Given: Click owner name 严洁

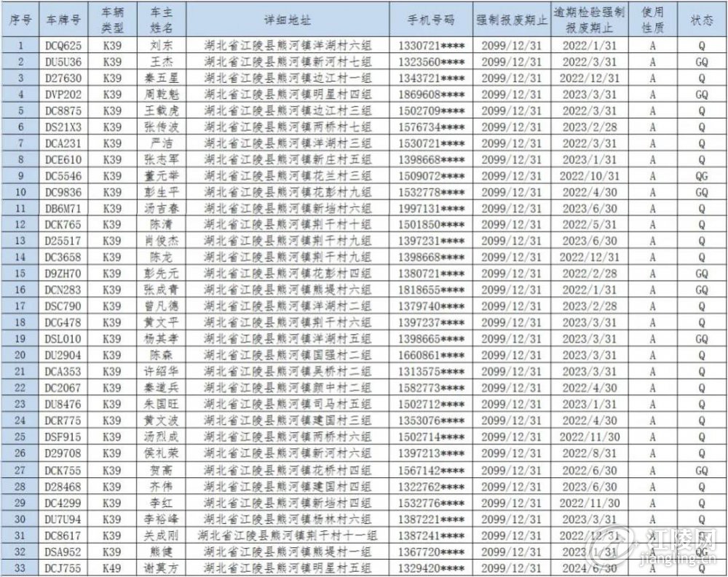Looking at the screenshot, I should point(162,143).
